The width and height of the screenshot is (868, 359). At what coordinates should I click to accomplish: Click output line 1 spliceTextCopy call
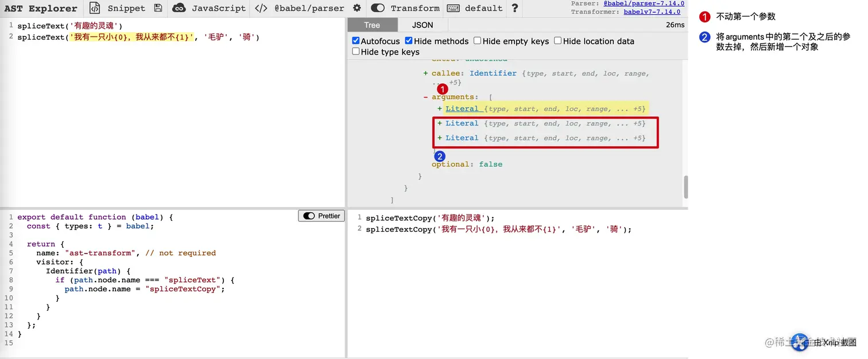(x=430, y=218)
